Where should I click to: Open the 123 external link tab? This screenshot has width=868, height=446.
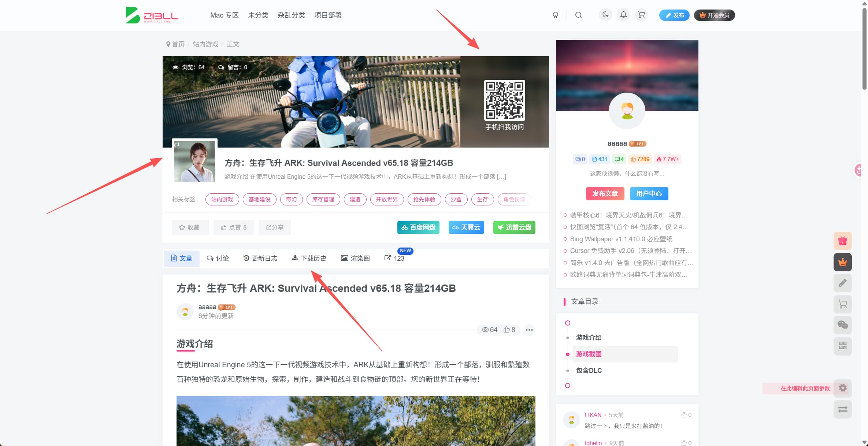(394, 259)
